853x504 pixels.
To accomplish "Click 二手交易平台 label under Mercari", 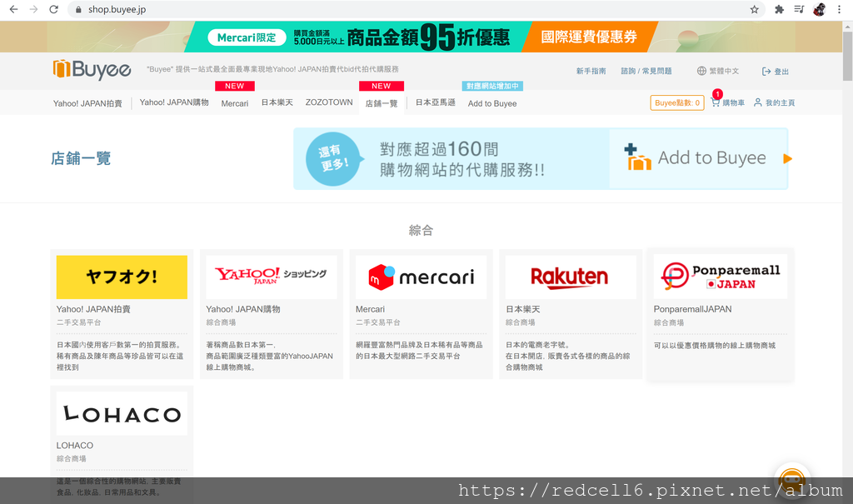I will pyautogui.click(x=378, y=322).
